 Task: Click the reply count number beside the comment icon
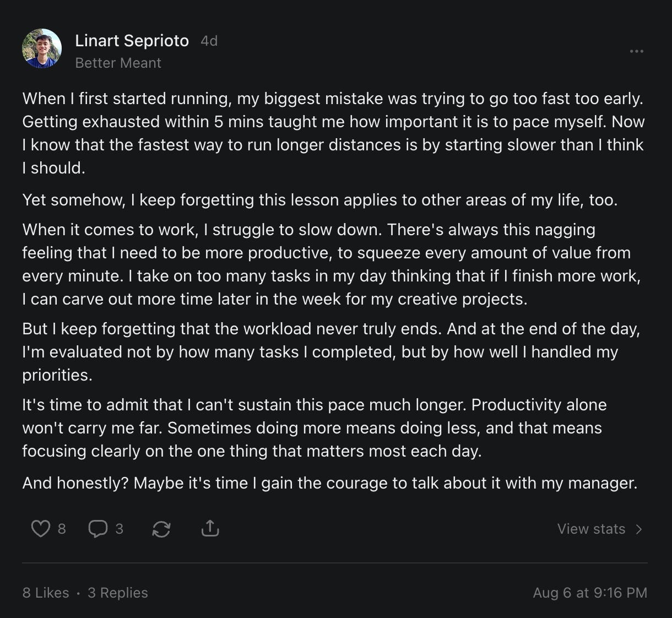pos(119,529)
